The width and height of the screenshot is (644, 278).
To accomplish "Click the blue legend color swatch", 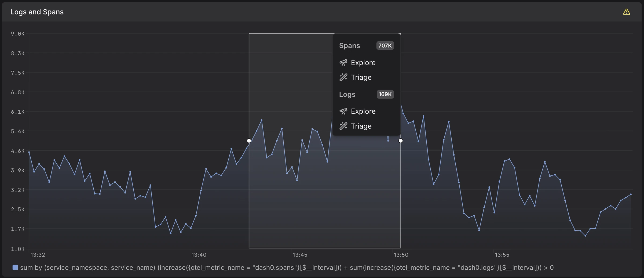I will click(15, 268).
